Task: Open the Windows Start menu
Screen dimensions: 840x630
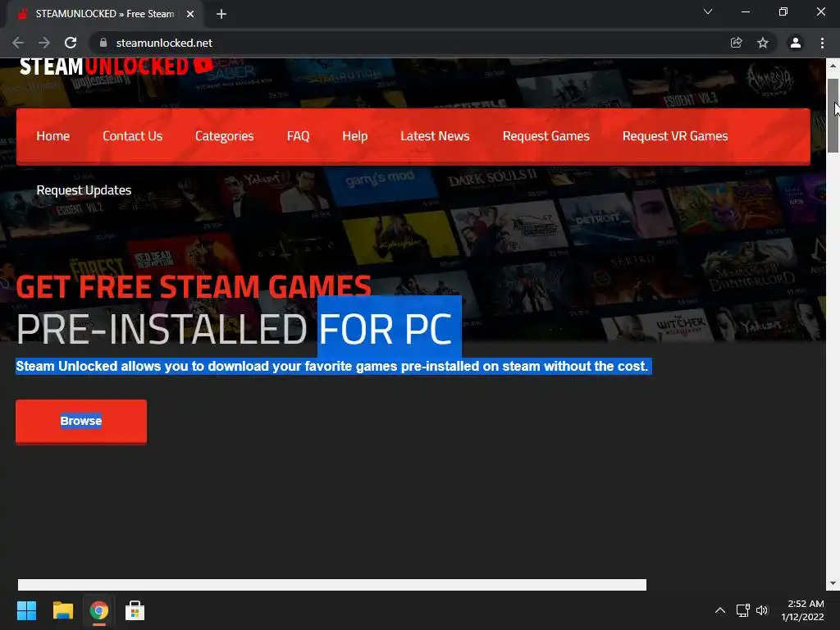Action: [26, 610]
